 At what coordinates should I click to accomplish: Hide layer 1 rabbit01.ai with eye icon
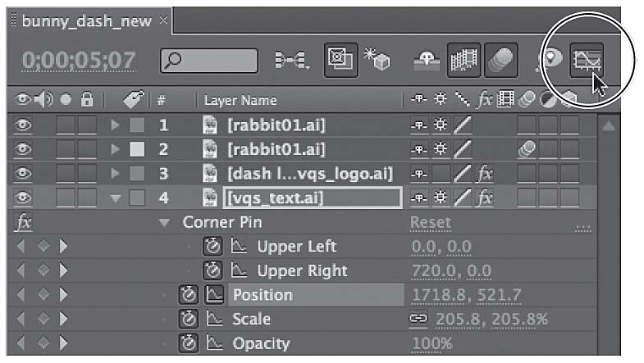click(23, 125)
